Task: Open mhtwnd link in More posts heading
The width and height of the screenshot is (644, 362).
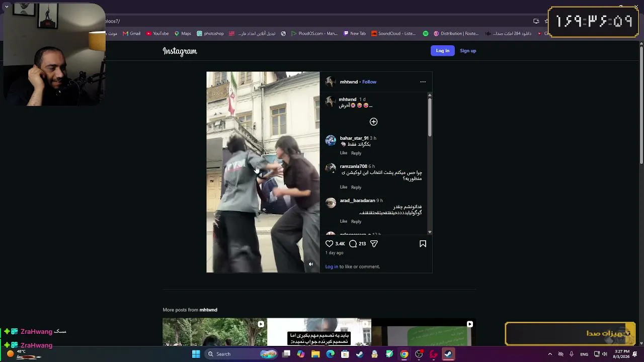Action: point(208,310)
